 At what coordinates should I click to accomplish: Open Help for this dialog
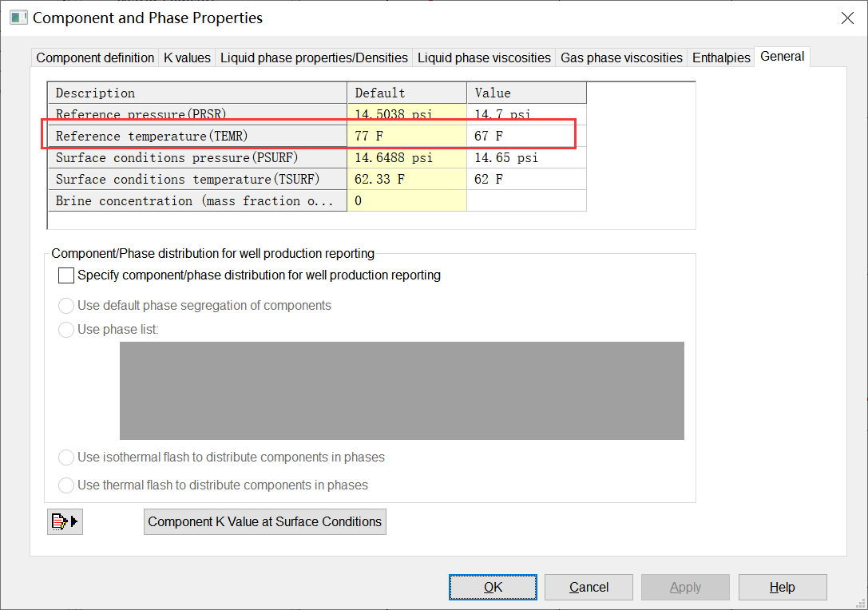tap(782, 588)
